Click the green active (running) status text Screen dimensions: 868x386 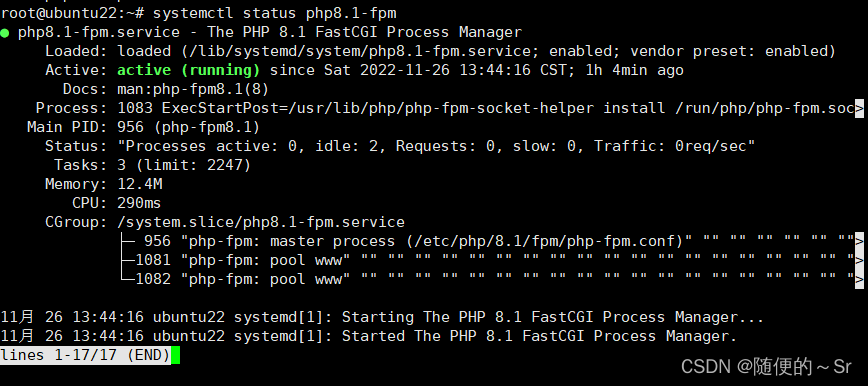coord(188,70)
